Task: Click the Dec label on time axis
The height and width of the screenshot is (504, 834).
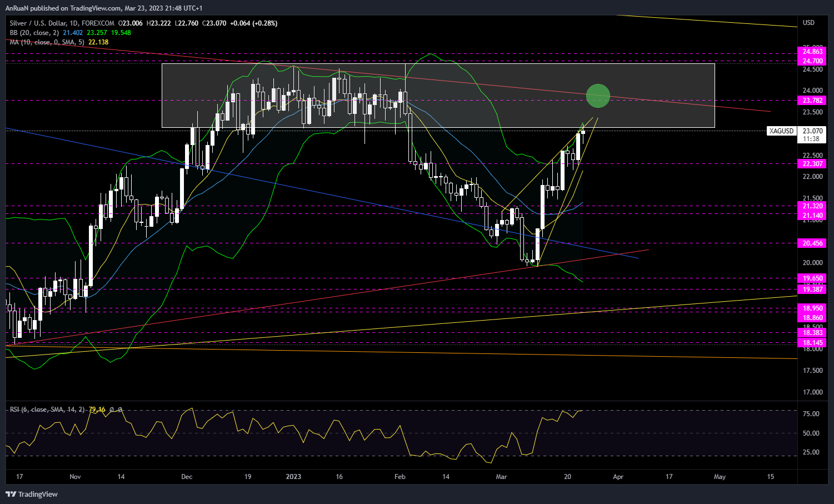Action: coord(187,477)
